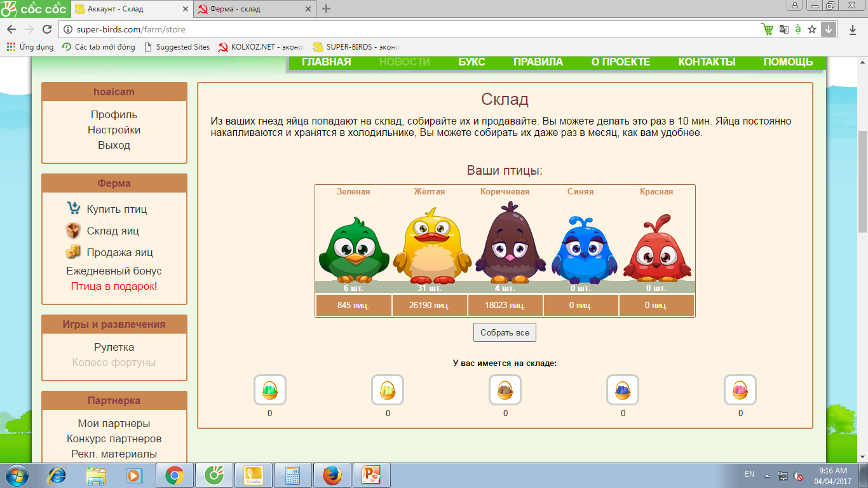868x488 pixels.
Task: Go back to the previous page
Action: 11,29
